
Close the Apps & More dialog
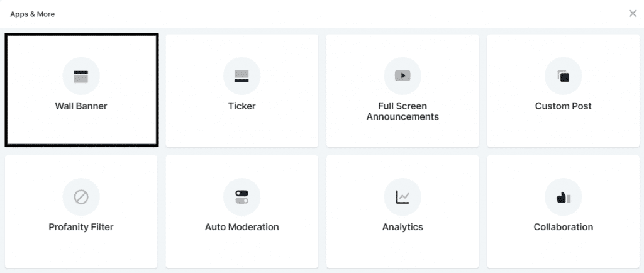click(633, 14)
